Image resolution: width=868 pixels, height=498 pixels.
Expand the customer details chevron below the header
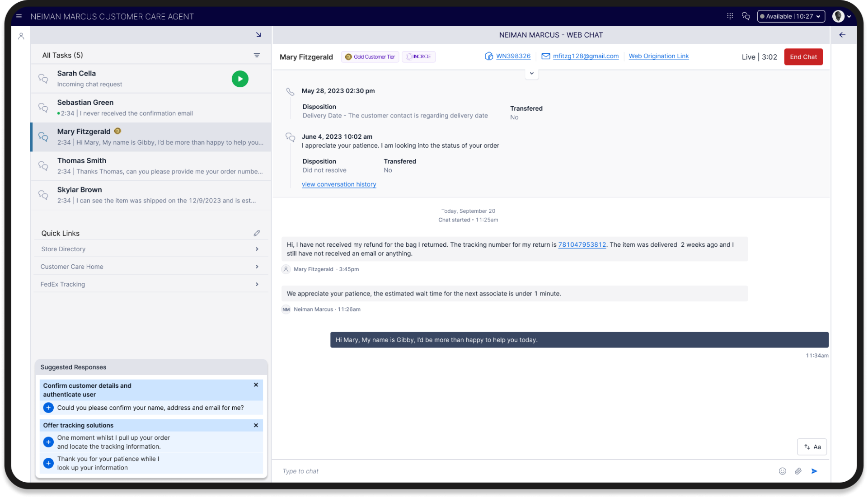click(531, 74)
